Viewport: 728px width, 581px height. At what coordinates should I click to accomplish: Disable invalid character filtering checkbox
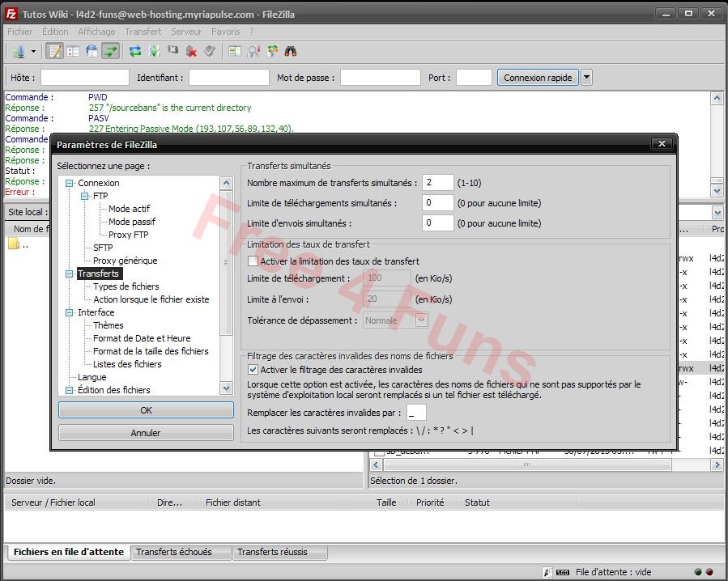pyautogui.click(x=253, y=370)
